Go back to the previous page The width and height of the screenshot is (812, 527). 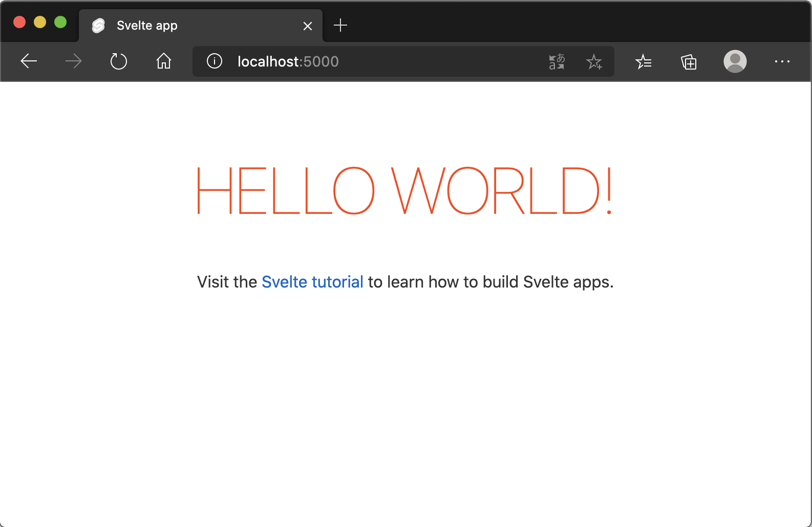point(29,61)
